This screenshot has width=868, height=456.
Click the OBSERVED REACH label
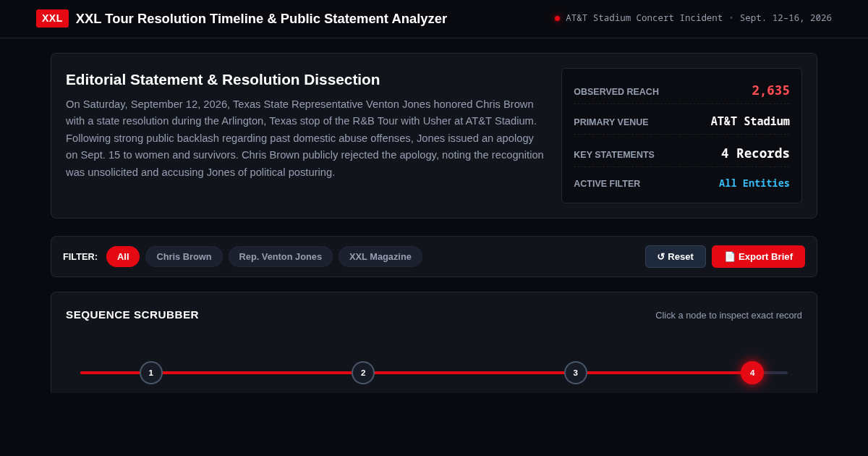616,92
